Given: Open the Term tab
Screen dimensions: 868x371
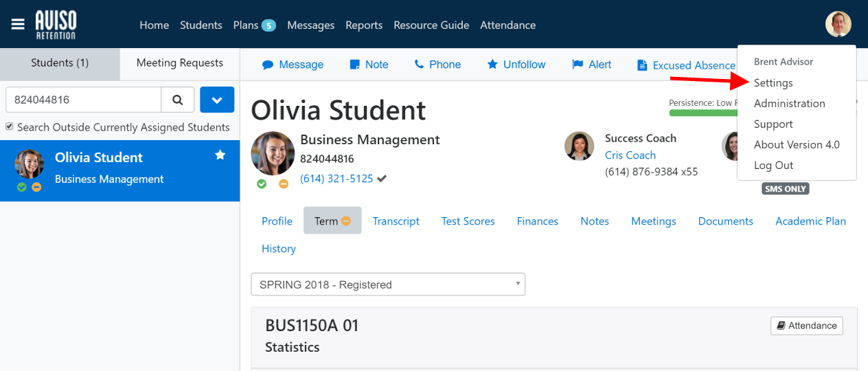Looking at the screenshot, I should click(332, 221).
